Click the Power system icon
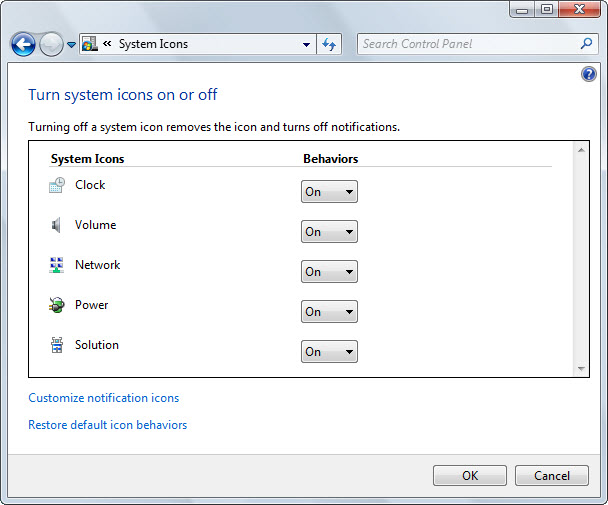 point(57,305)
